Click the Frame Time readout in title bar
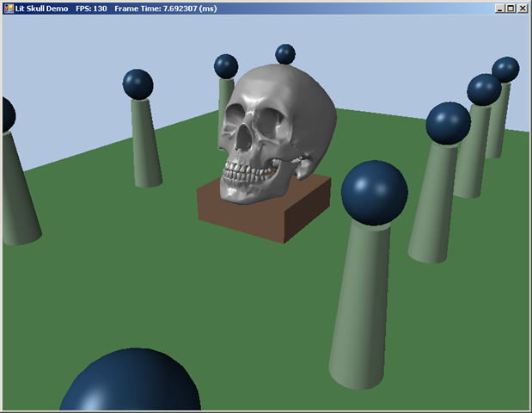 tap(163, 8)
